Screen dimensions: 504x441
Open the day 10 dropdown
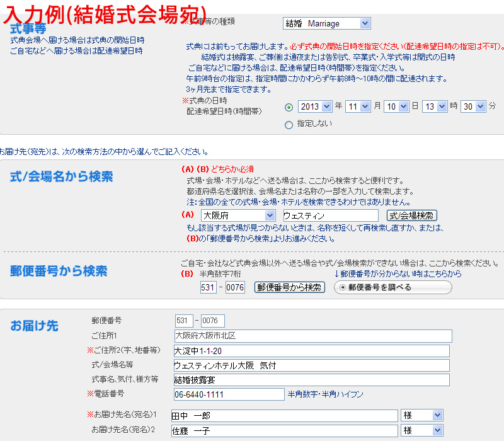pos(396,106)
